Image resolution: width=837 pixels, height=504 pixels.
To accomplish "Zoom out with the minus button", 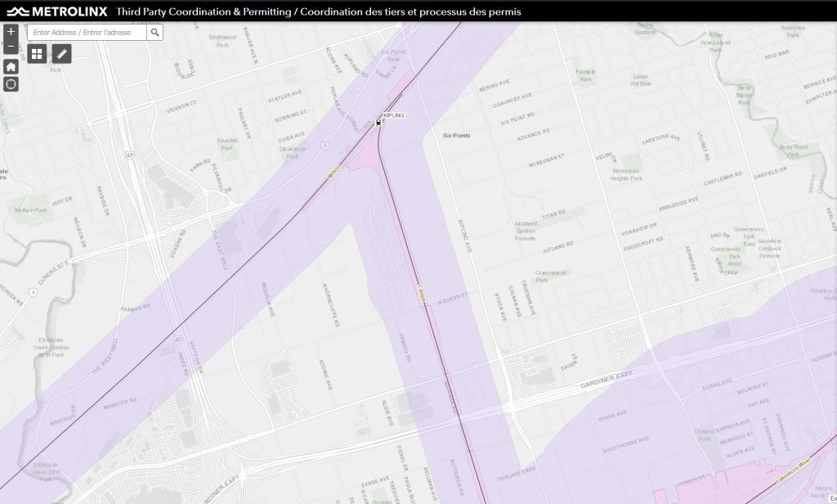I will (11, 47).
